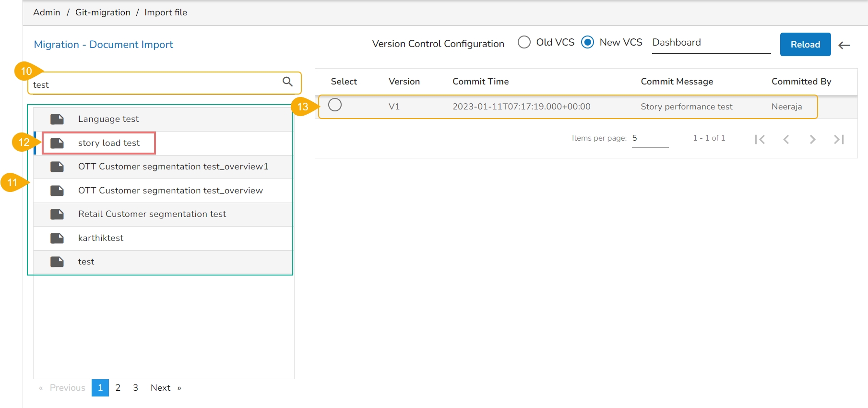This screenshot has width=868, height=408.
Task: Click the document search input field
Action: pos(154,85)
